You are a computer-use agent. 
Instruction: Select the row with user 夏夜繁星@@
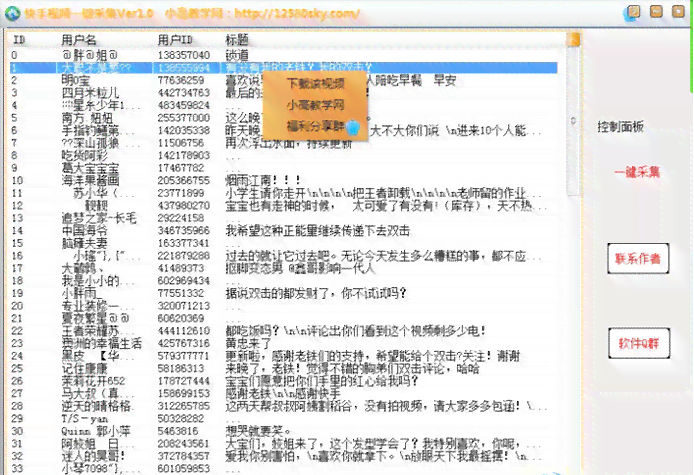pyautogui.click(x=283, y=318)
